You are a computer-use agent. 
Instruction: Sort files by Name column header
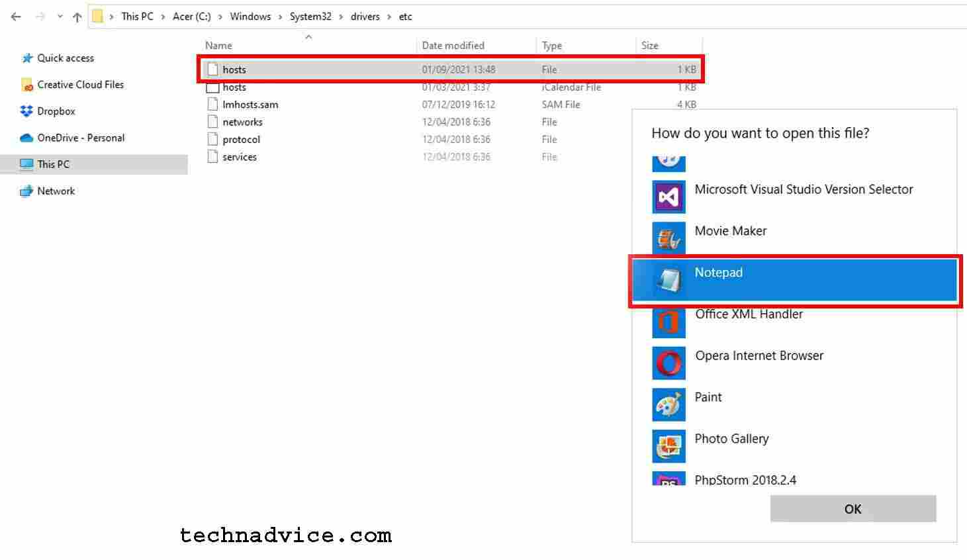click(x=218, y=46)
